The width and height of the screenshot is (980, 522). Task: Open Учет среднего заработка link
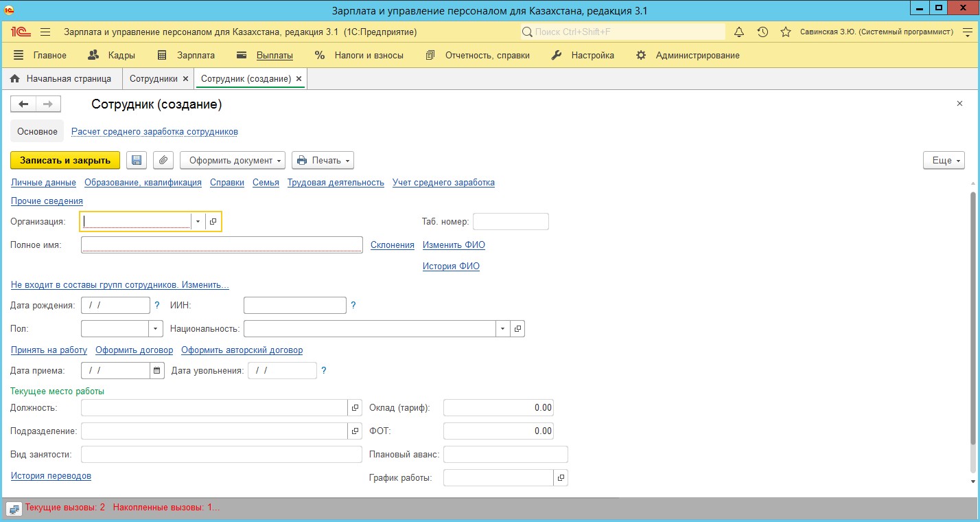[x=443, y=182]
